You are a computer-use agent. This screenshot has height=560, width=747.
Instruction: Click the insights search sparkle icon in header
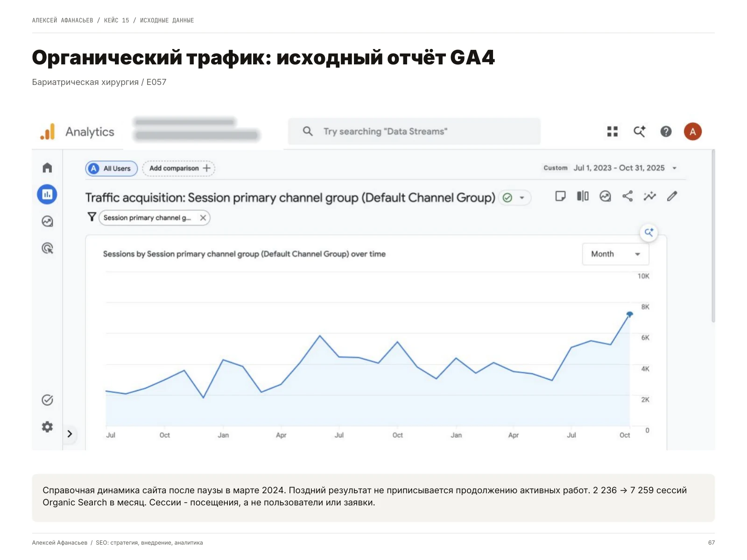(x=640, y=132)
